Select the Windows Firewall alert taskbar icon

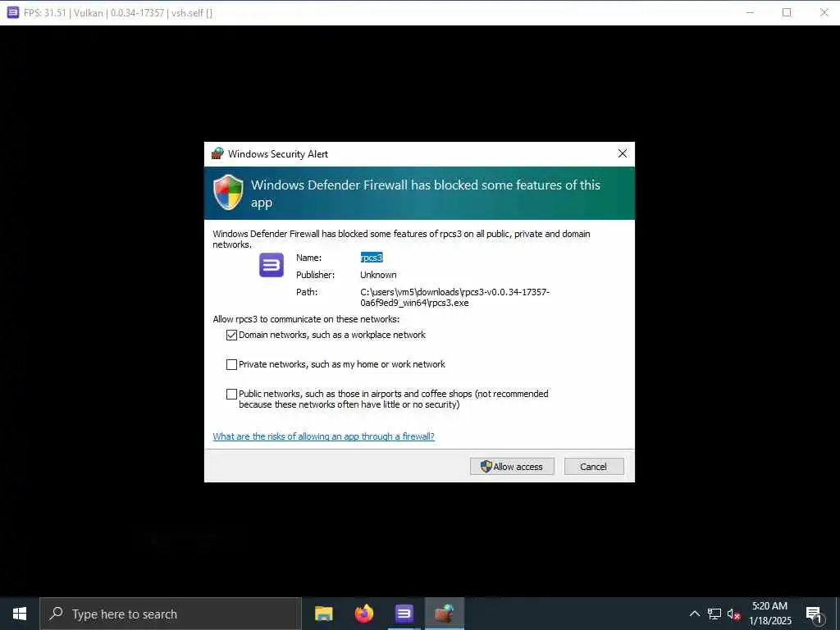tap(444, 614)
